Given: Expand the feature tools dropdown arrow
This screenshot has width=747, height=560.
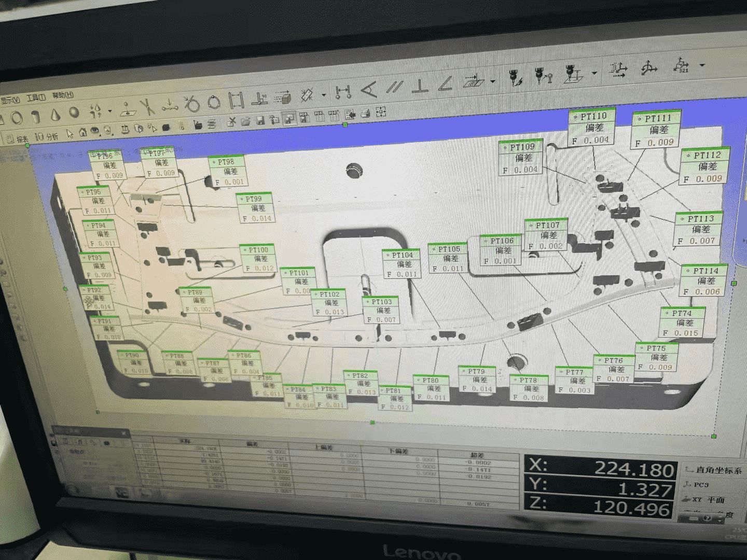Looking at the screenshot, I should point(109,110).
